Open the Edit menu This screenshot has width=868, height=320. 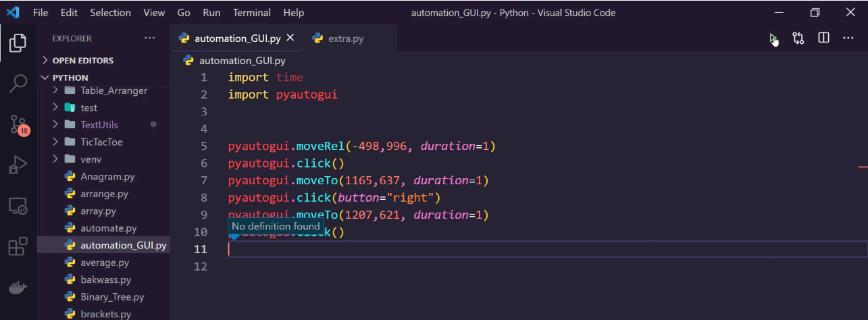[x=69, y=13]
